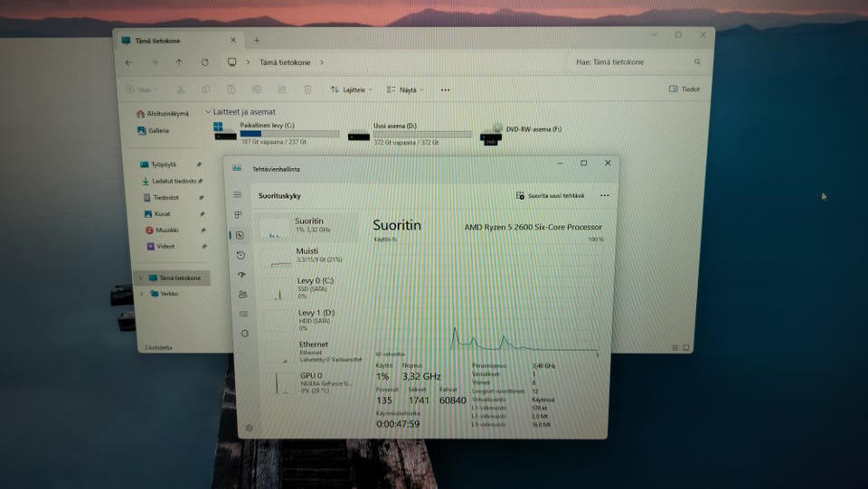The image size is (868, 489).
Task: Select Tämä tietokone in sidebar tree
Action: (x=172, y=277)
